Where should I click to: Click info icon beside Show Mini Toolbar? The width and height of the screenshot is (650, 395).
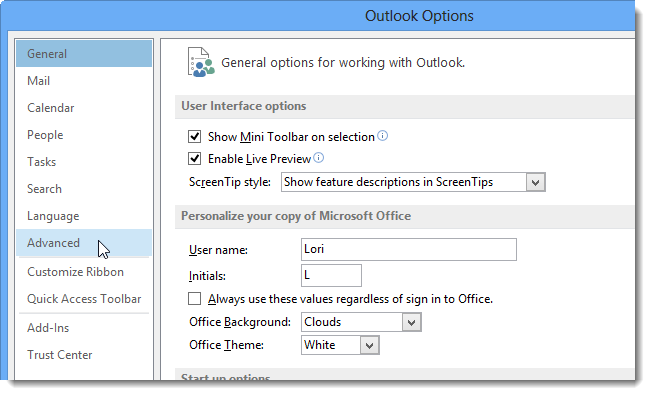(x=383, y=136)
